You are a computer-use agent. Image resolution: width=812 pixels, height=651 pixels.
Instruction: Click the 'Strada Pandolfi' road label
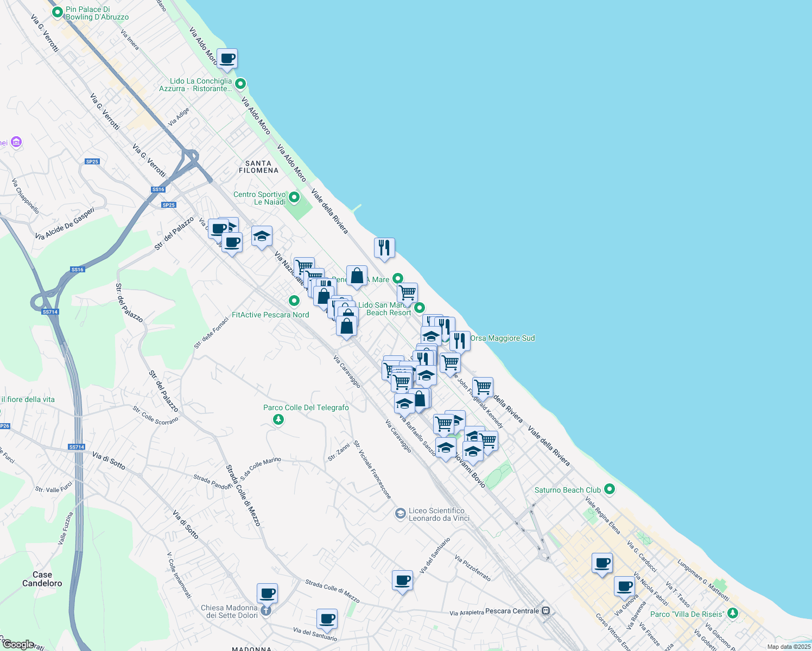pyautogui.click(x=213, y=481)
